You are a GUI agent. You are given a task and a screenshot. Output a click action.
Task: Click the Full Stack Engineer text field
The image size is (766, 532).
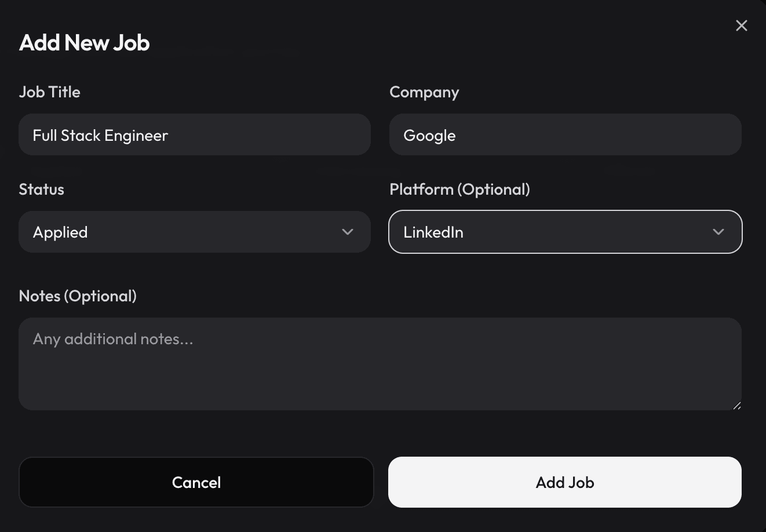pos(195,134)
